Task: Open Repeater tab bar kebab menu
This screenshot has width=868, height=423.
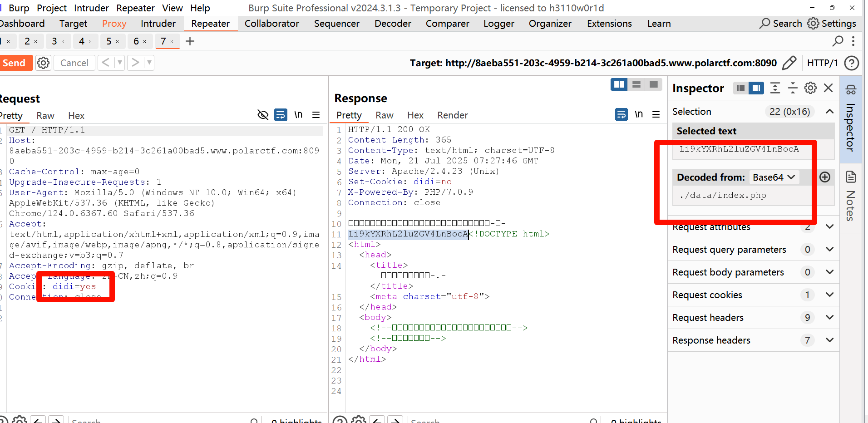Action: pyautogui.click(x=853, y=41)
